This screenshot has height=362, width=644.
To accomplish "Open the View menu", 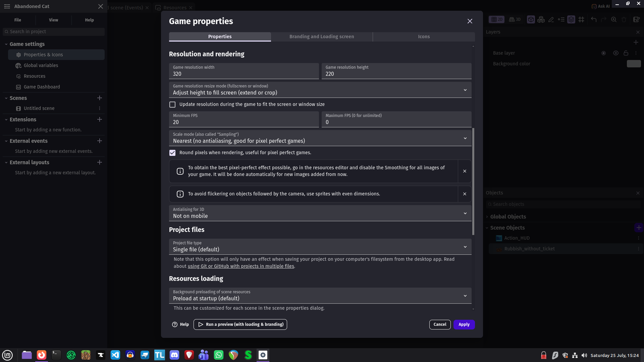I will coord(54,20).
